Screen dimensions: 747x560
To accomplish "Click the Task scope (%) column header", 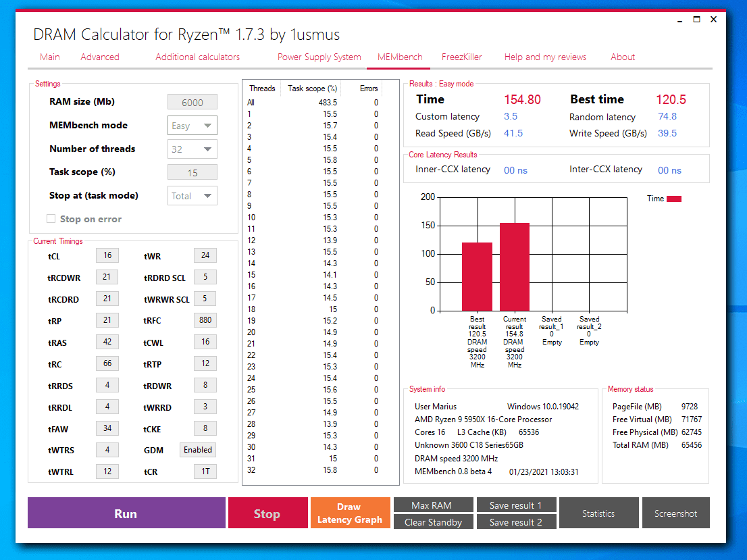I will (312, 88).
